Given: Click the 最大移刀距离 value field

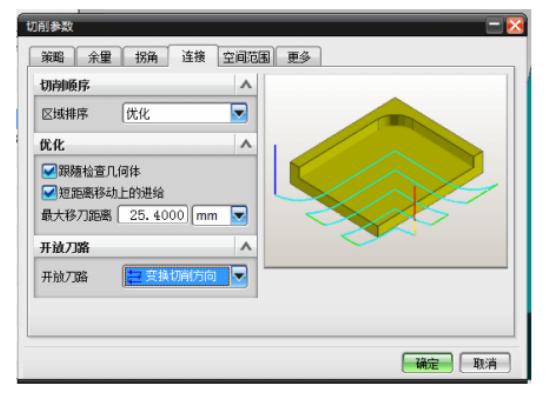Looking at the screenshot, I should [153, 215].
